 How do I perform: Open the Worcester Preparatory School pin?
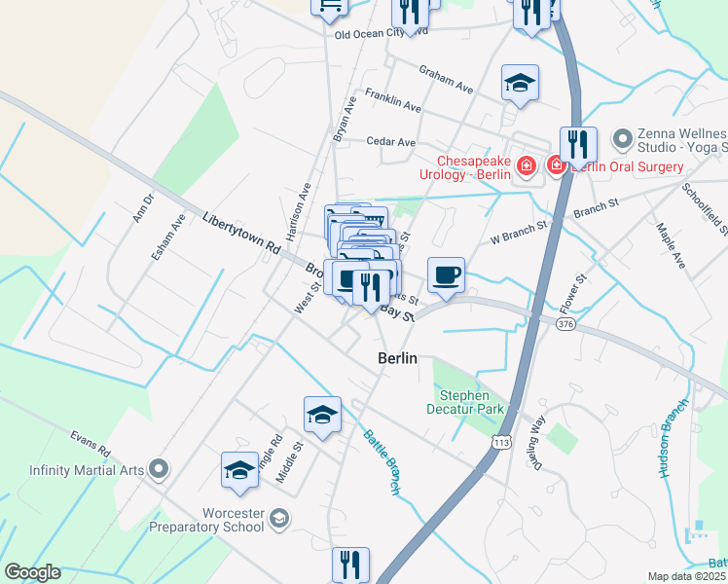[x=280, y=519]
